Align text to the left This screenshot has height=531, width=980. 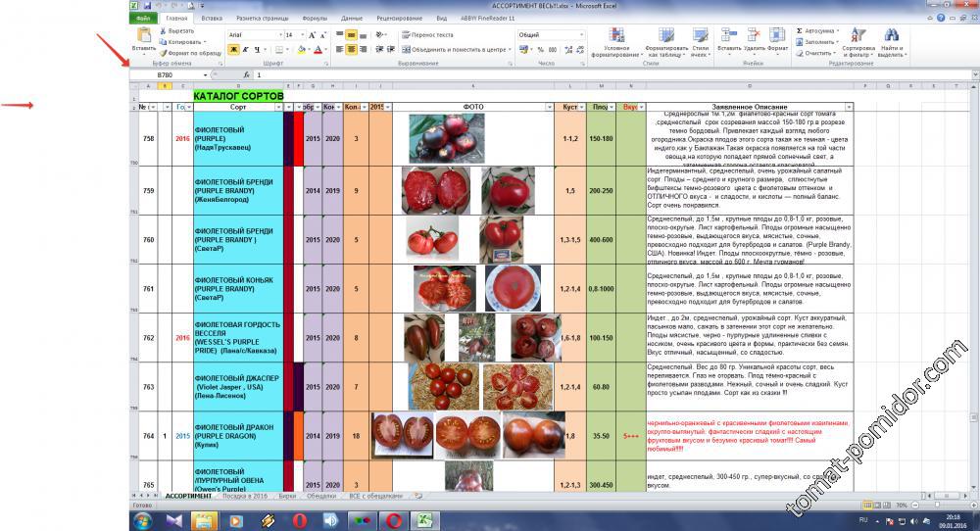(x=340, y=49)
